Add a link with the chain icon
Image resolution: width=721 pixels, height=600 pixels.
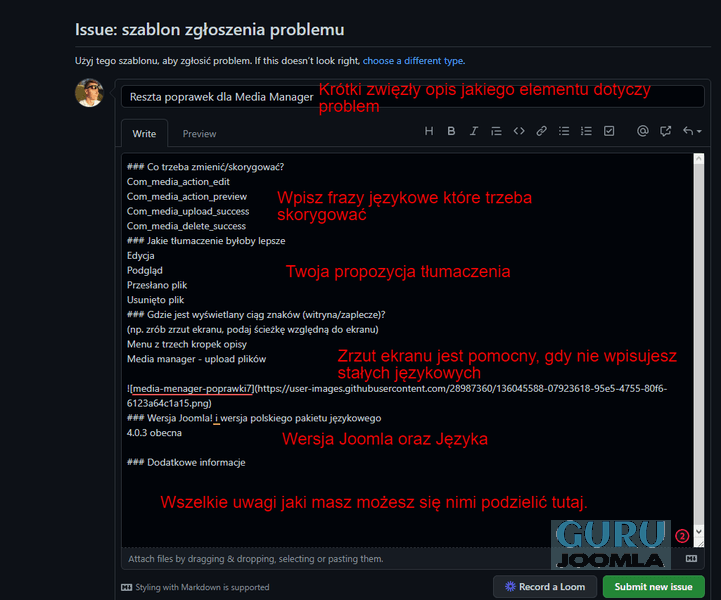(541, 131)
